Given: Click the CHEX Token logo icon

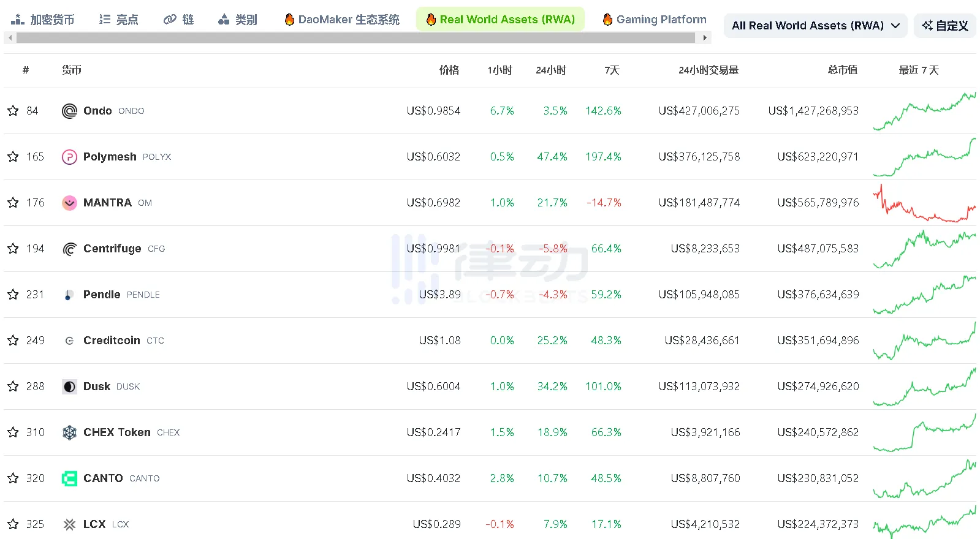Looking at the screenshot, I should coord(69,432).
